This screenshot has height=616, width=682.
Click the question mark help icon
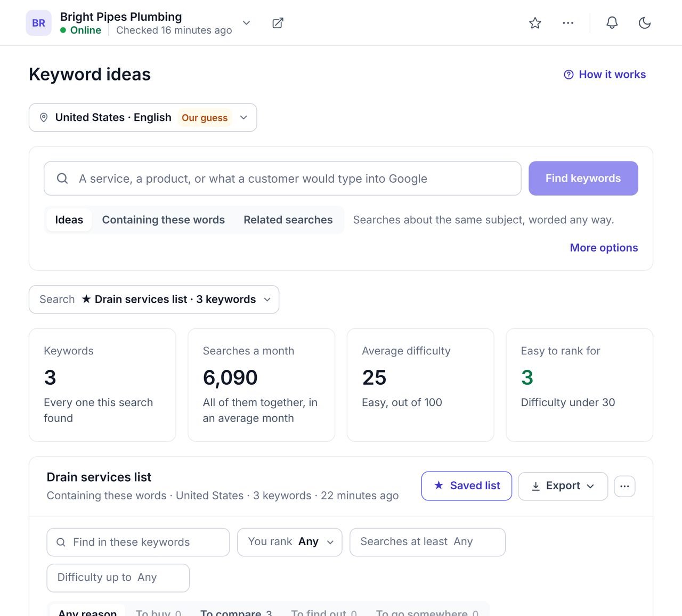569,75
